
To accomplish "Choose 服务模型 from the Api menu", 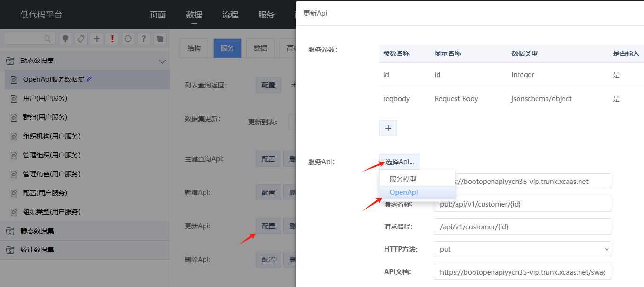I will (x=417, y=179).
